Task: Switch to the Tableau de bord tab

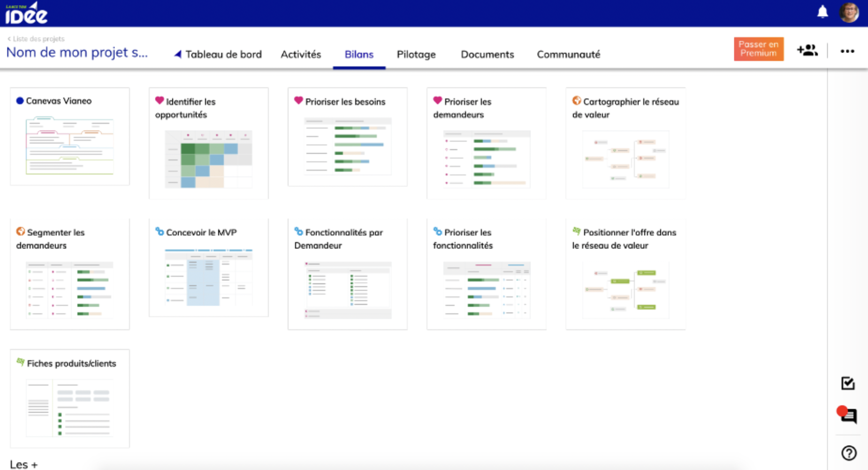Action: coord(223,54)
